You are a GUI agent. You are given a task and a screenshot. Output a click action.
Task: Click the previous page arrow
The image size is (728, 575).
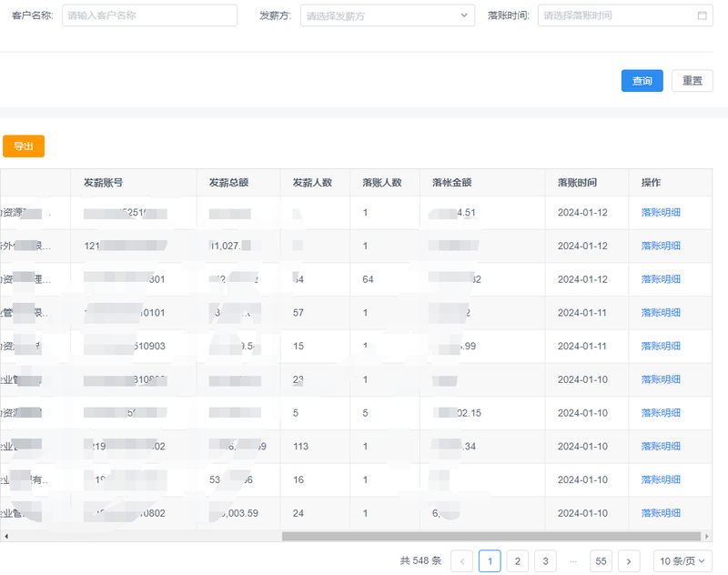(x=462, y=561)
